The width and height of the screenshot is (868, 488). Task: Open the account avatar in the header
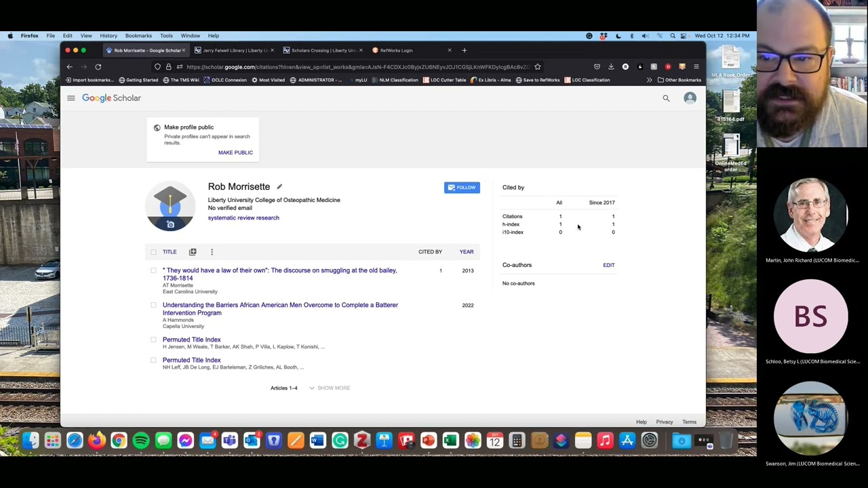[x=690, y=98]
